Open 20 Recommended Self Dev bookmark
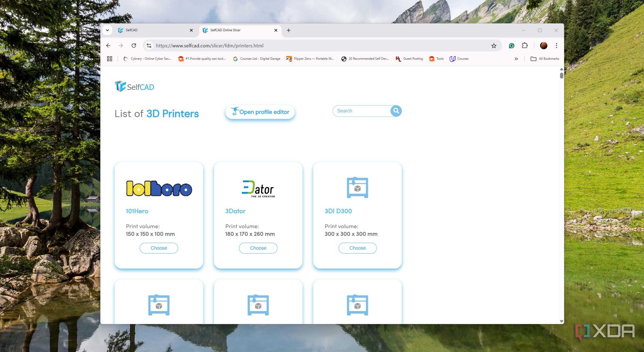 click(x=365, y=59)
